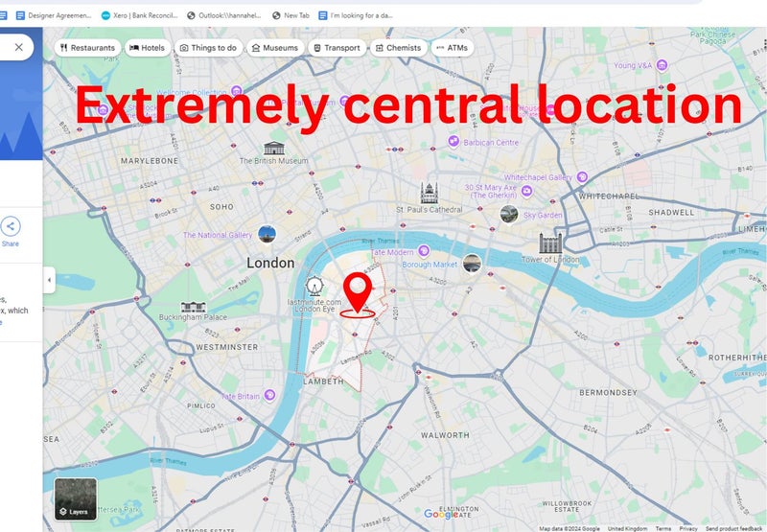Screen dimensions: 767x532
Task: Show Museums on the map
Action: coord(275,48)
